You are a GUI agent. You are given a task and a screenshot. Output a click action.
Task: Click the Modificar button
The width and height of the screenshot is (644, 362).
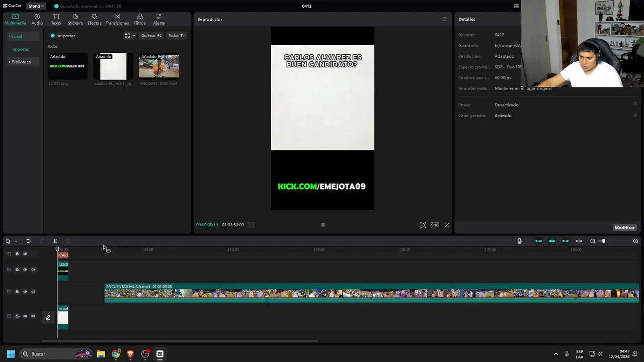pos(624,228)
